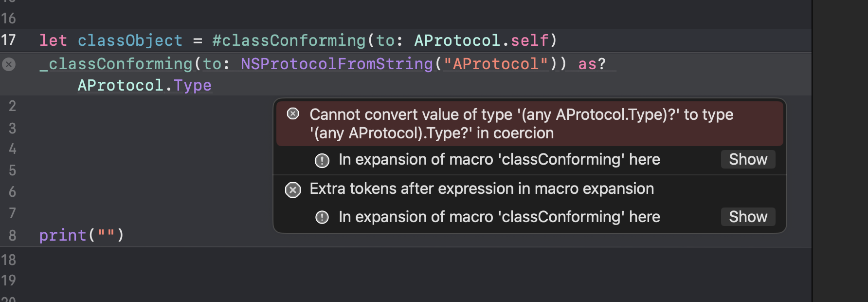This screenshot has width=868, height=302.
Task: Select the 'Extra tokens after expression' error message
Action: pyautogui.click(x=482, y=189)
